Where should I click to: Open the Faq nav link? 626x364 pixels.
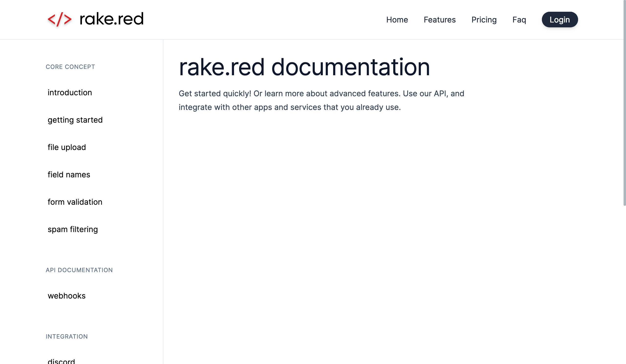(519, 20)
